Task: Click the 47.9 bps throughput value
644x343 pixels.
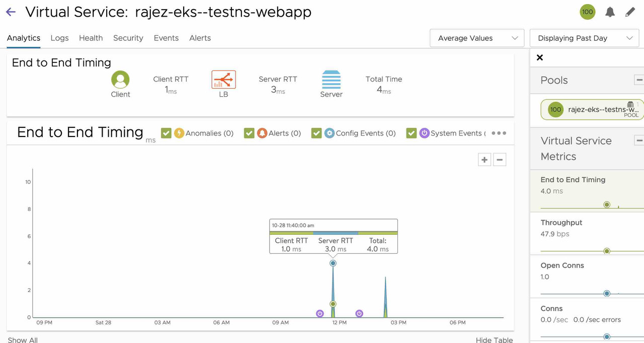Action: tap(555, 234)
